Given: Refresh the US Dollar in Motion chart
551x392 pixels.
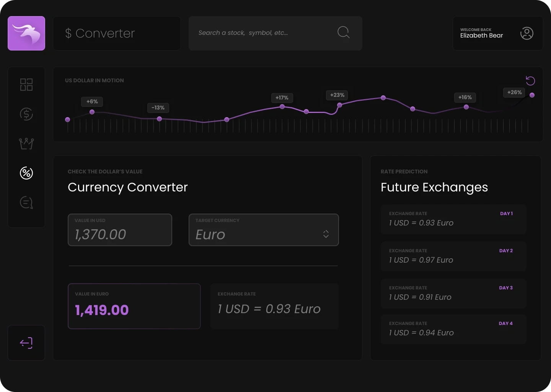Looking at the screenshot, I should tap(530, 81).
